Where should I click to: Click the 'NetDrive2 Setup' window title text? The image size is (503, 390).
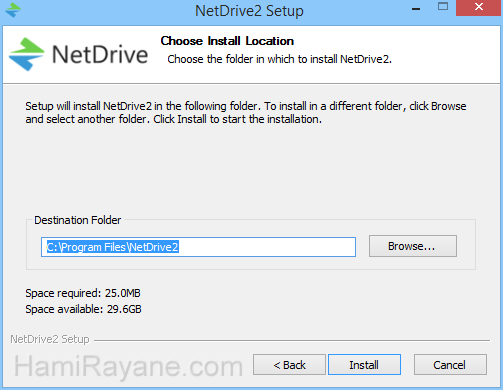249,11
